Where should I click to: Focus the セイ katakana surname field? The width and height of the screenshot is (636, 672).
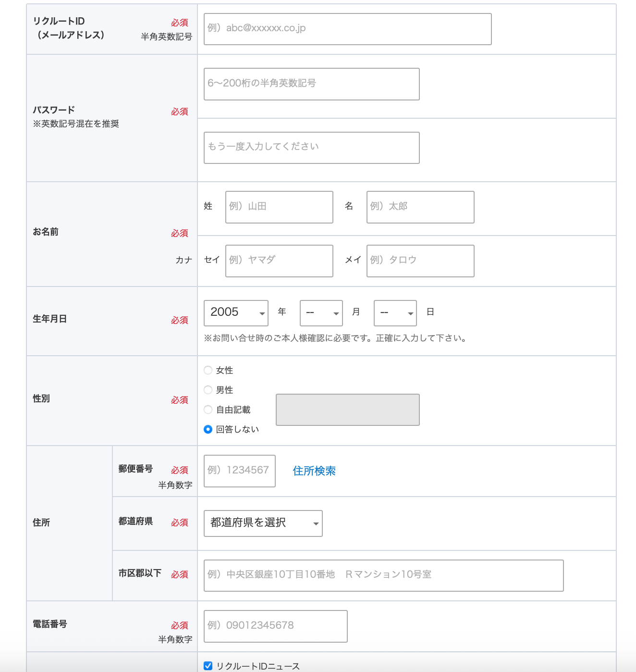pyautogui.click(x=279, y=261)
